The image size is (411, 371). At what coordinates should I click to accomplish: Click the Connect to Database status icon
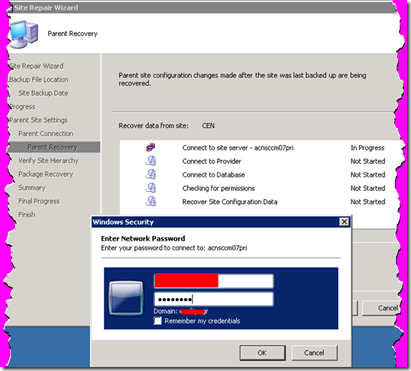click(151, 174)
